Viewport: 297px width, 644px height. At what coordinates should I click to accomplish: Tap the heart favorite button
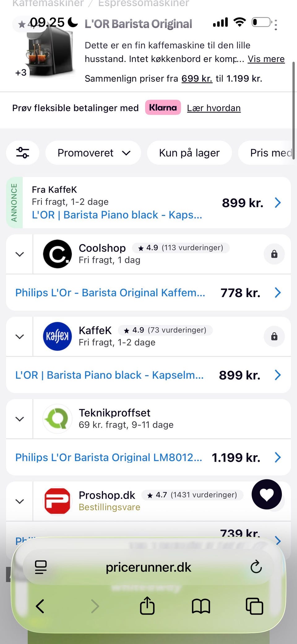267,494
